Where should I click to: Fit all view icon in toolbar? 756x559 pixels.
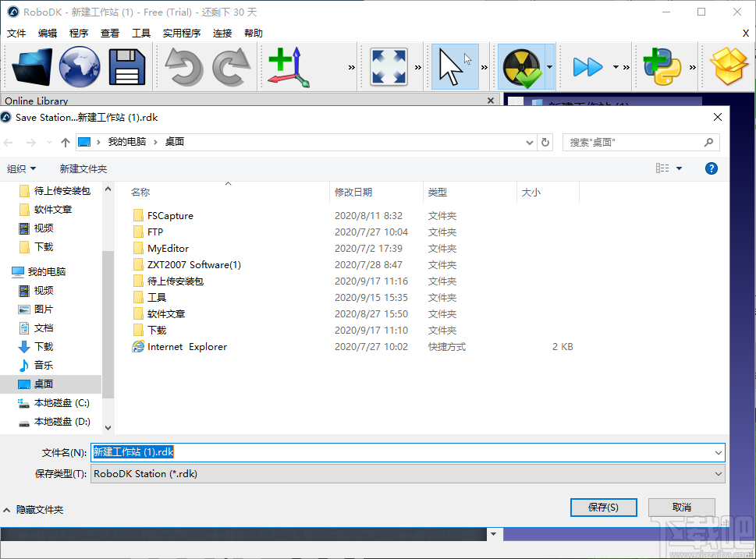pyautogui.click(x=389, y=67)
